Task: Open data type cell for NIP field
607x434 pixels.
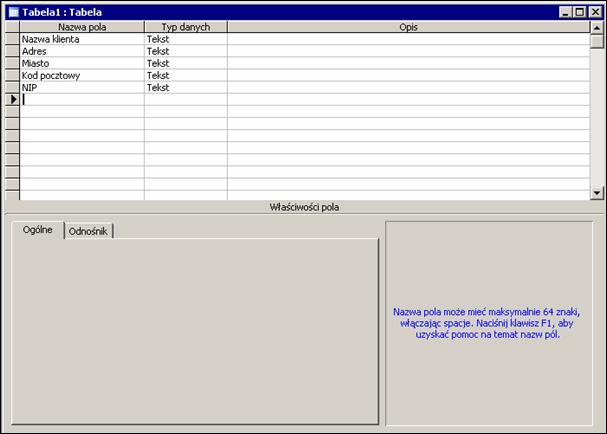Action: 185,88
